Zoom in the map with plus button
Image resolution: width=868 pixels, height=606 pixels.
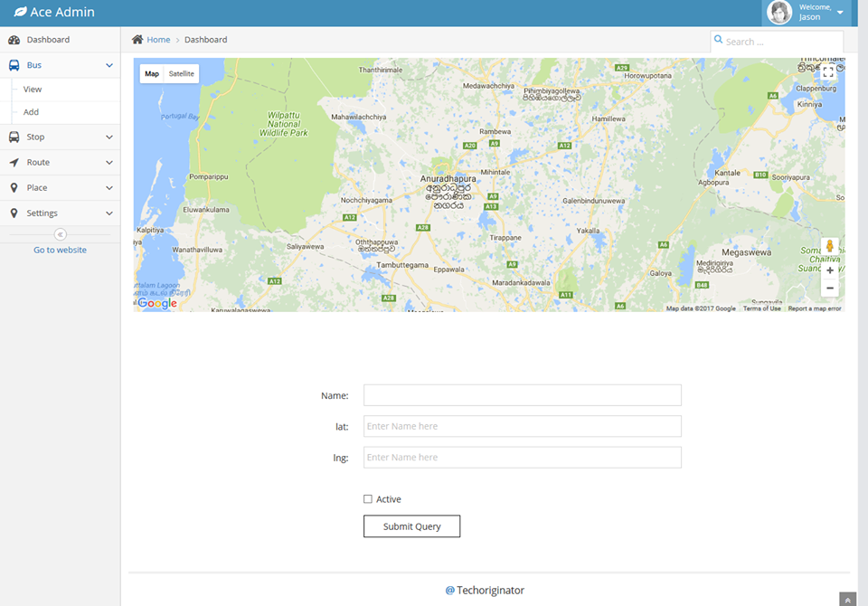coord(830,270)
